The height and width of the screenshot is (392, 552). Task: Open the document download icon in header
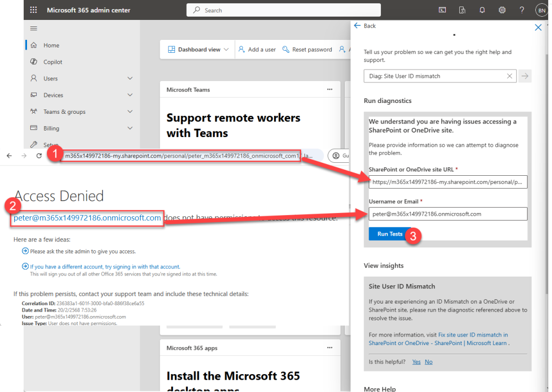tap(462, 10)
